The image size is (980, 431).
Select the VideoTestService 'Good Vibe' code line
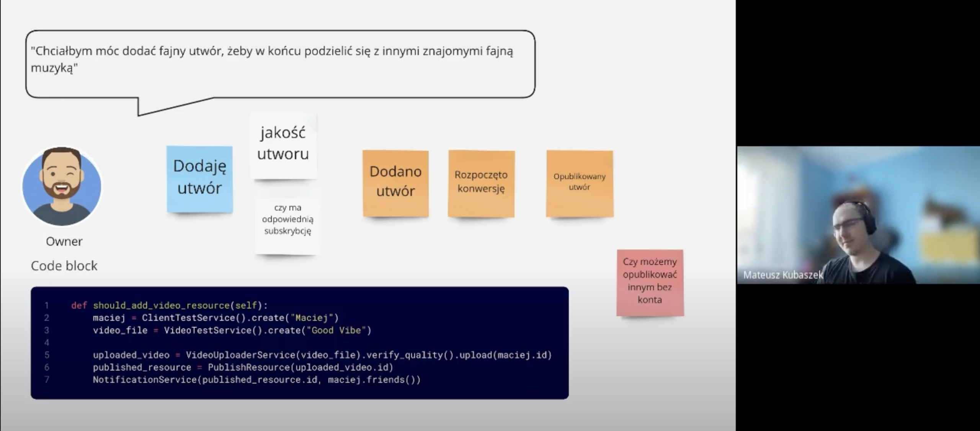click(232, 330)
